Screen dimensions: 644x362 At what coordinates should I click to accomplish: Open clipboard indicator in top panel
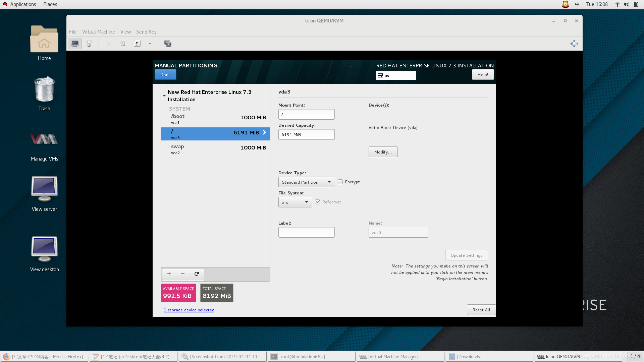coord(636,4)
